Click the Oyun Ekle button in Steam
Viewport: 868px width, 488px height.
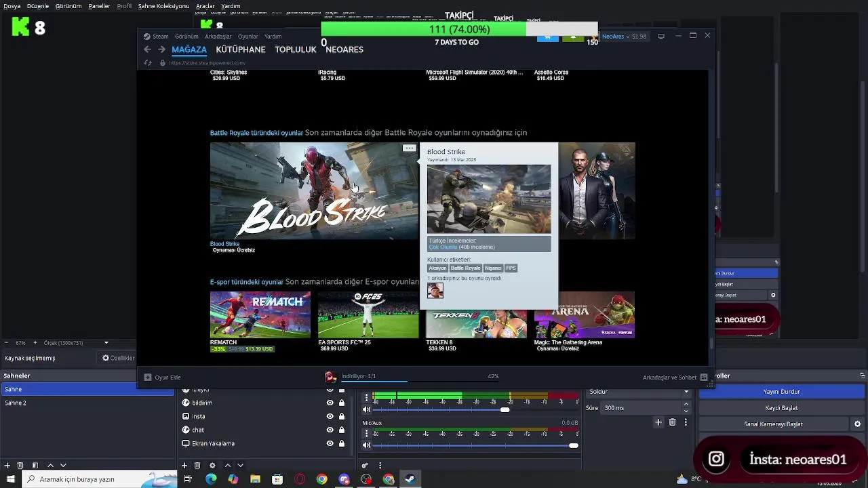tap(162, 378)
